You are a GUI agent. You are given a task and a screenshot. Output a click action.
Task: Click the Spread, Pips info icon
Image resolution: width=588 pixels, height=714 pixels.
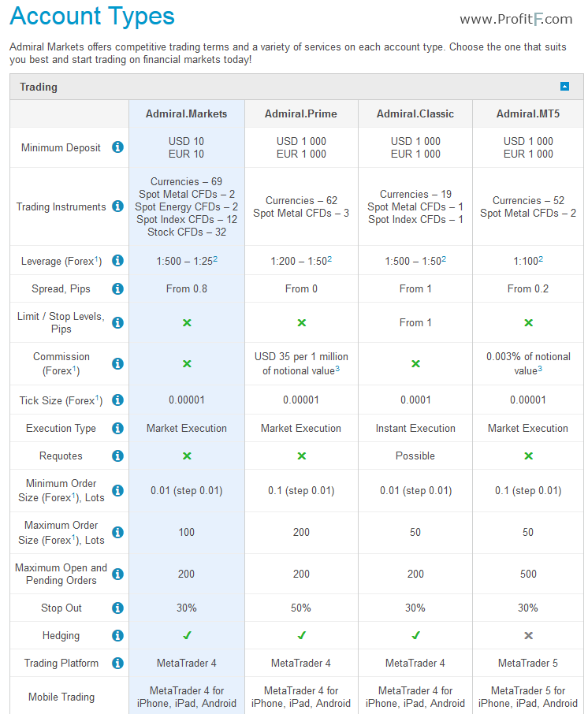pos(117,288)
